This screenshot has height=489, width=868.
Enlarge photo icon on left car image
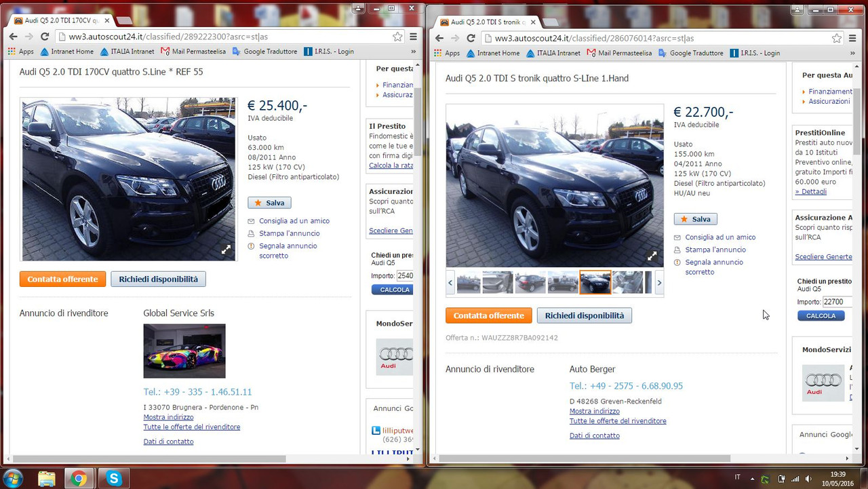(226, 250)
